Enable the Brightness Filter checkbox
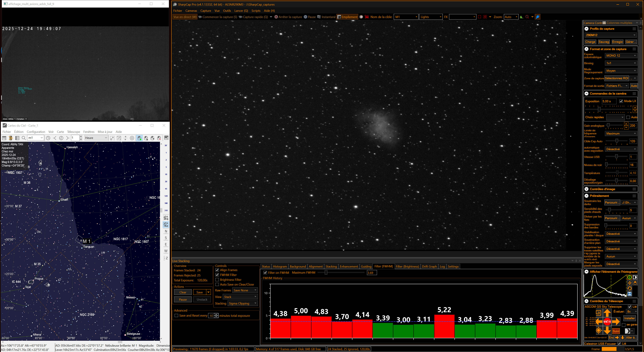This screenshot has height=352, width=644. [x=217, y=280]
